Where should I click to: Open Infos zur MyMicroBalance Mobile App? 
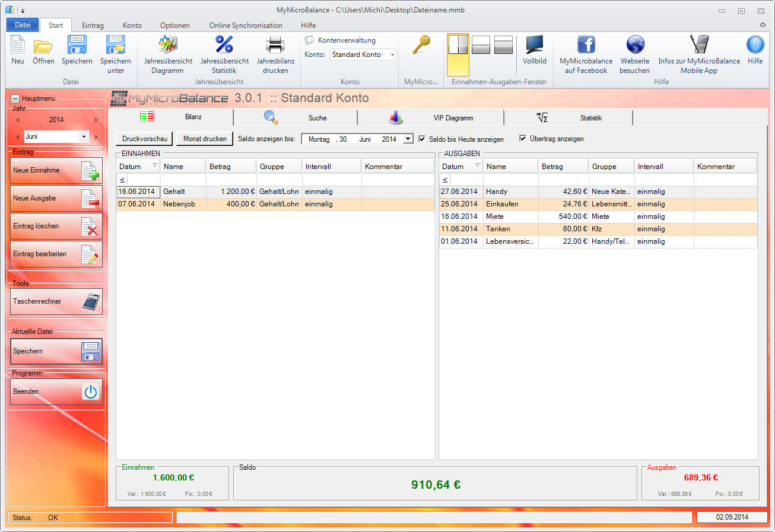(x=698, y=46)
